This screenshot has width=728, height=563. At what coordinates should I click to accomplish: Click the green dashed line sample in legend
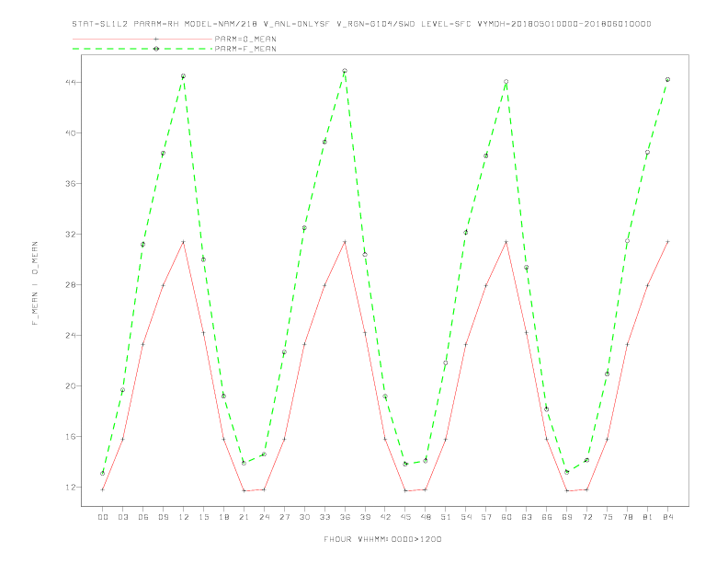(142, 49)
